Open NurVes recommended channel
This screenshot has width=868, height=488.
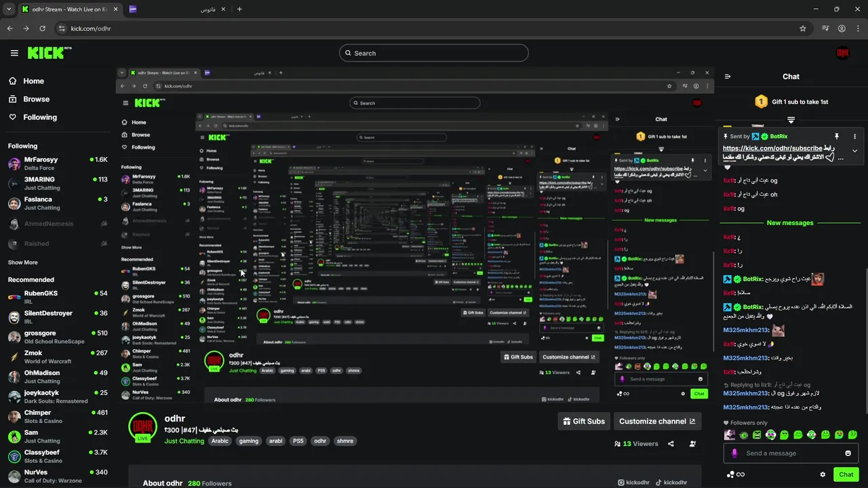click(x=58, y=476)
